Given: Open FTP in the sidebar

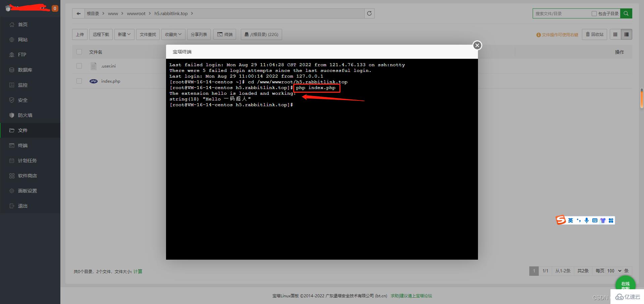Looking at the screenshot, I should pyautogui.click(x=30, y=55).
